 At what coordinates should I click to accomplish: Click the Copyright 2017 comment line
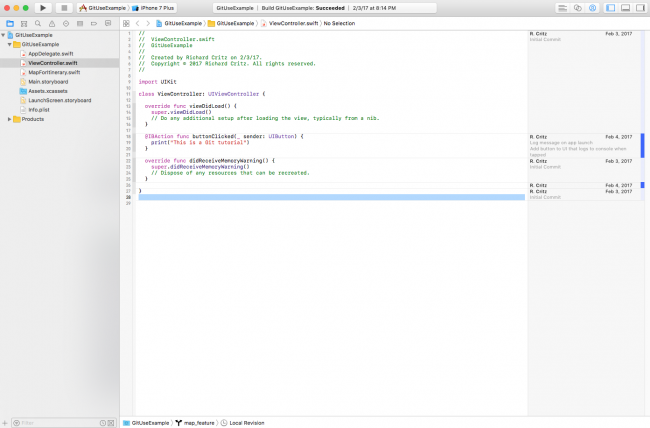pos(227,64)
